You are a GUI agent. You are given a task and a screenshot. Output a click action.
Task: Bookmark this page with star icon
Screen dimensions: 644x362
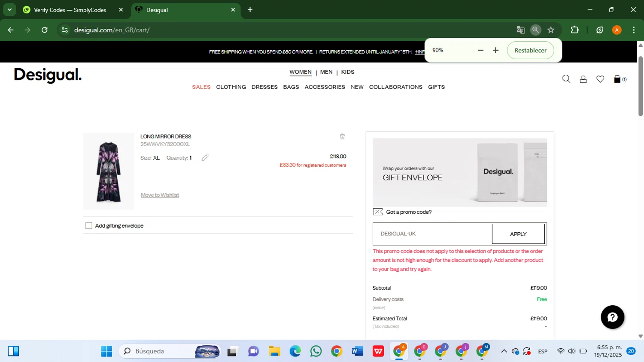tap(551, 30)
